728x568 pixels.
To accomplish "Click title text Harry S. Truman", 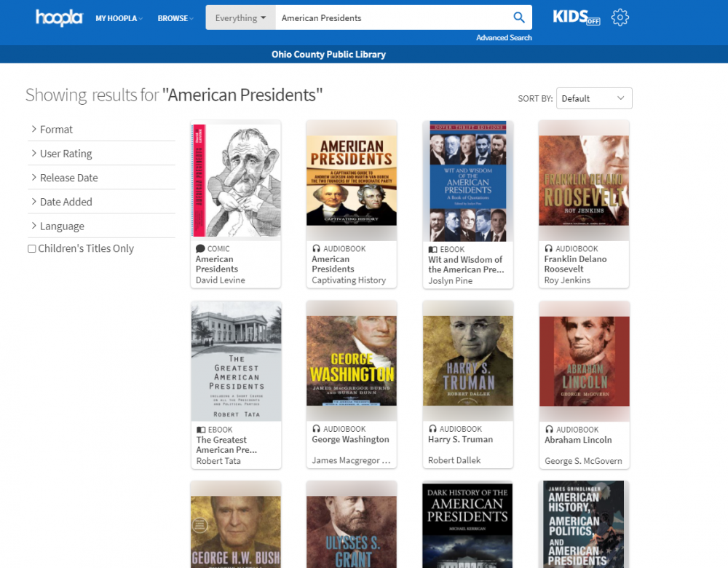I will tap(460, 439).
